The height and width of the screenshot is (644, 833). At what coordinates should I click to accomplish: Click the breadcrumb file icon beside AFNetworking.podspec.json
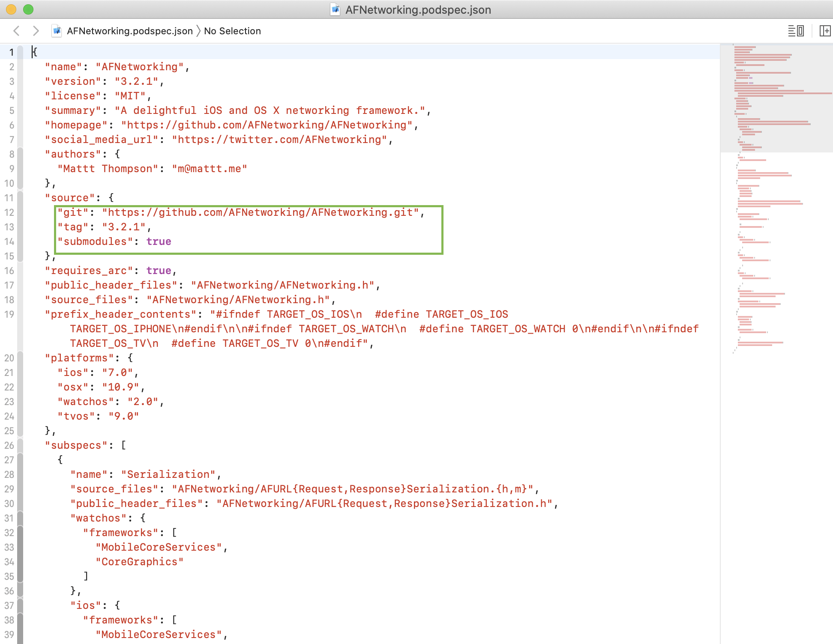pos(57,31)
